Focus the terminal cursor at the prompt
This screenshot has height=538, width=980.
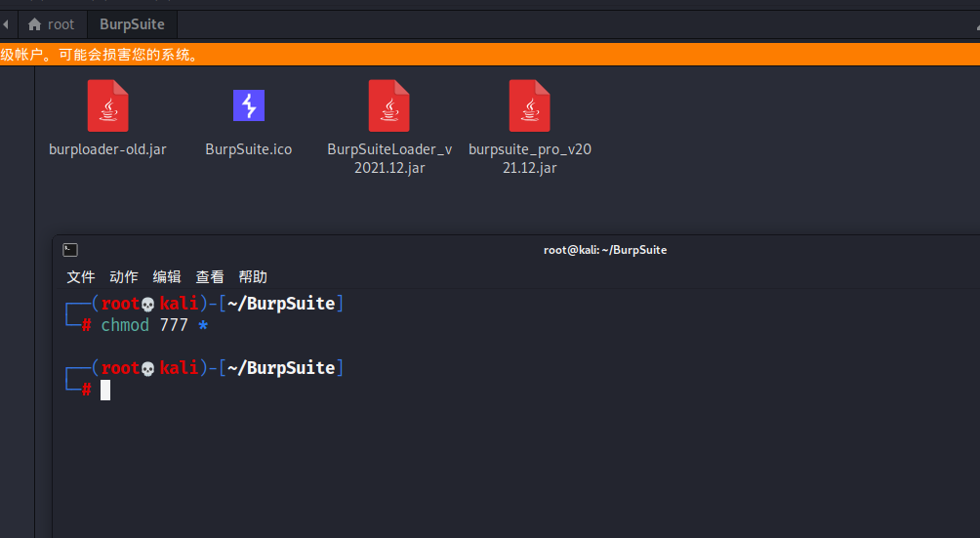(105, 391)
